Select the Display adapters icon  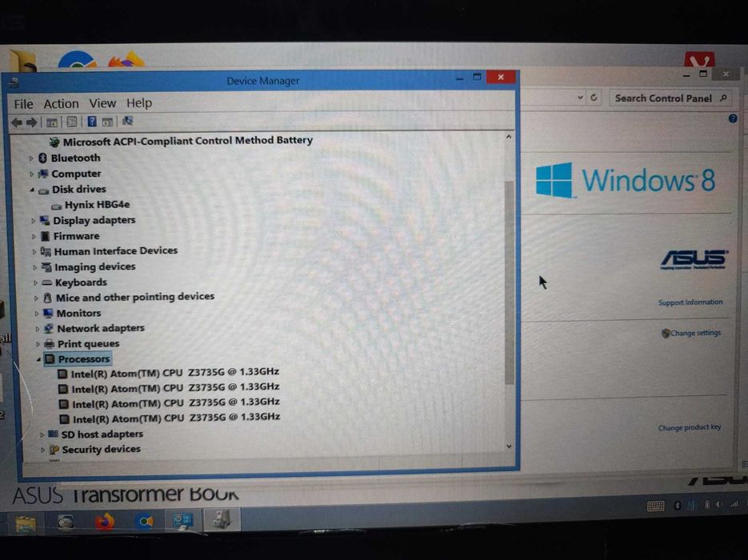pos(45,220)
